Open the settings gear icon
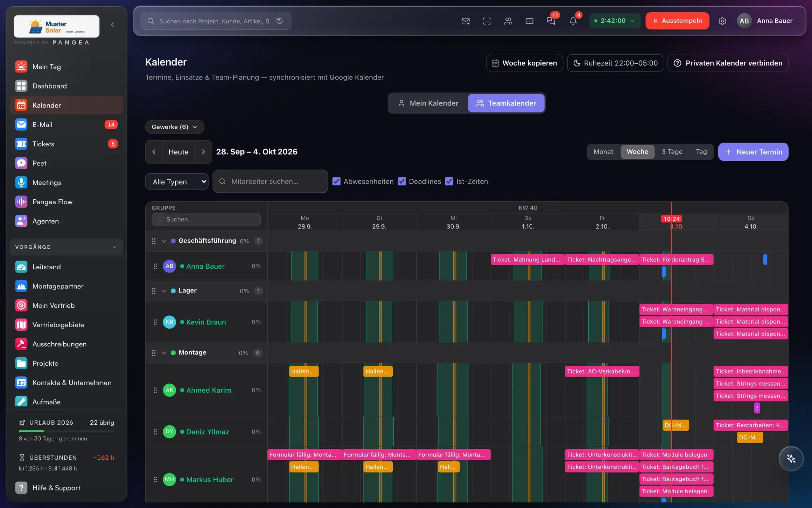Image resolution: width=812 pixels, height=508 pixels. point(722,21)
